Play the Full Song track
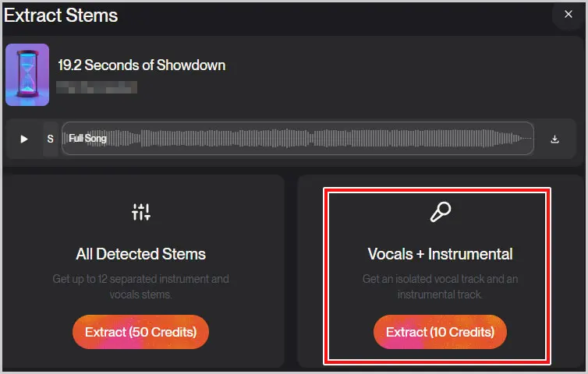The image size is (588, 374). [x=24, y=139]
